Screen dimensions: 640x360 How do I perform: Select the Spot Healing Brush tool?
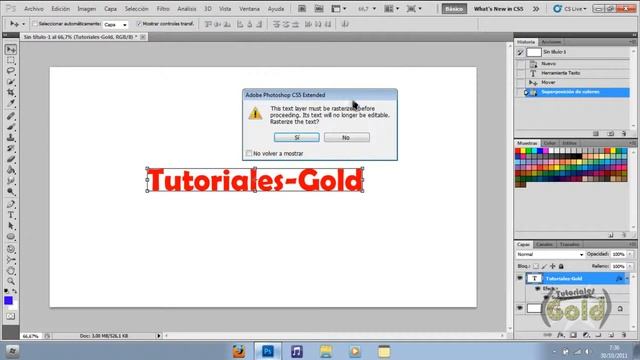coord(11,116)
